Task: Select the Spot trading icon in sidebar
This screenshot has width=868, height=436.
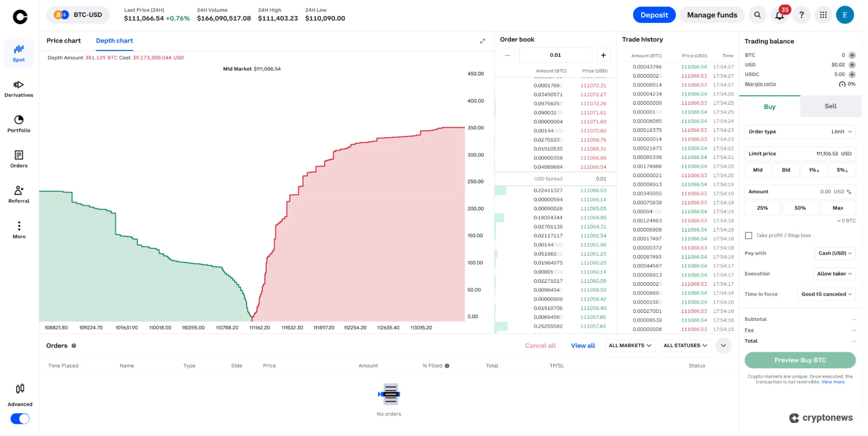Action: click(x=19, y=53)
